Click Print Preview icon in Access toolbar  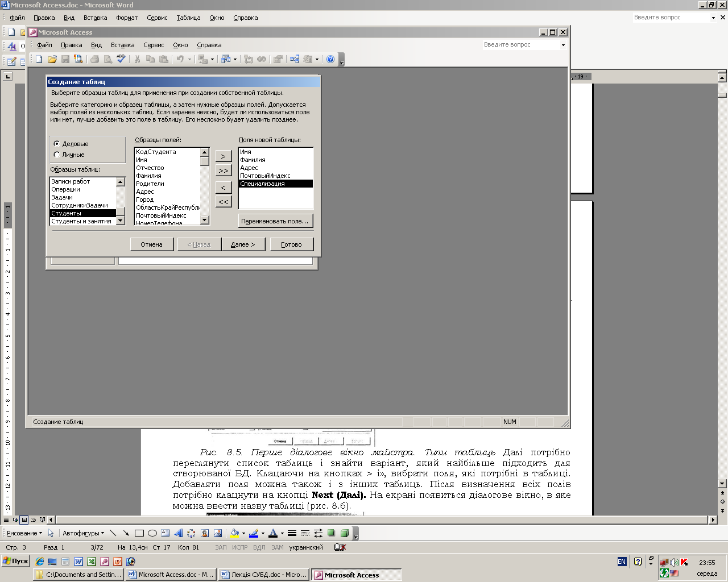[x=108, y=59]
